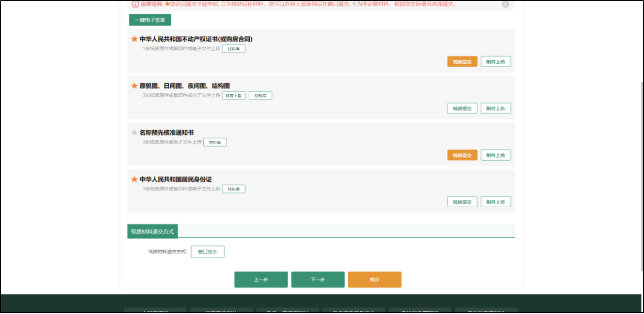Click the star beside 中华人民共和国居民身份证

tap(134, 178)
